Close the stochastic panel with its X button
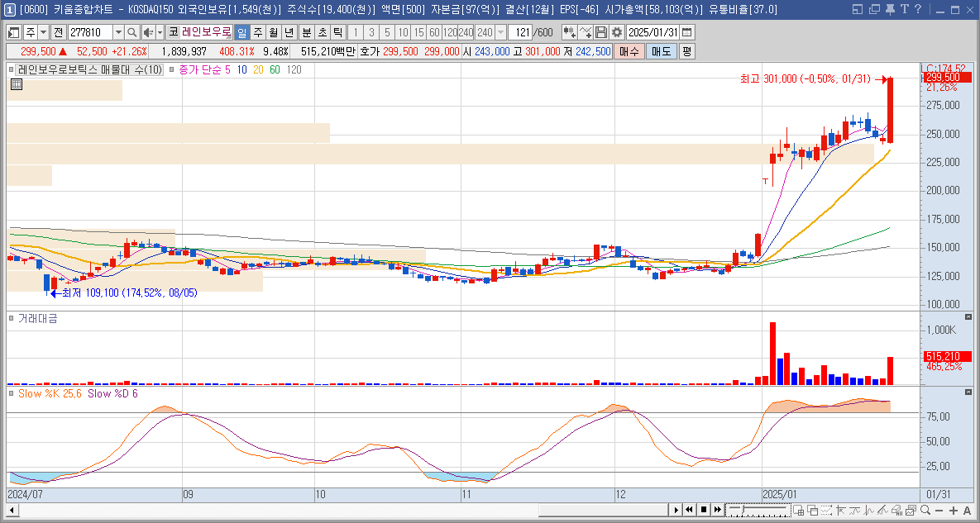 [x=968, y=392]
